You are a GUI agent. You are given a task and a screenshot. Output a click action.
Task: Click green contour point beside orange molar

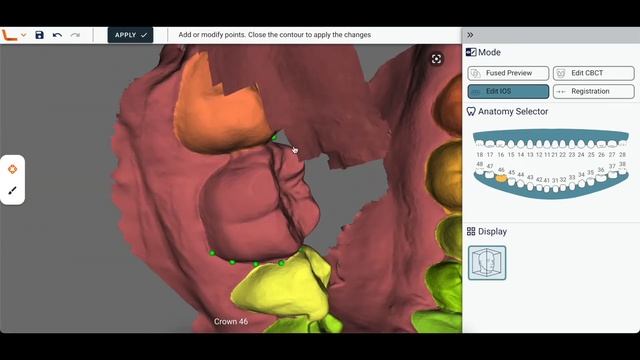pyautogui.click(x=274, y=138)
